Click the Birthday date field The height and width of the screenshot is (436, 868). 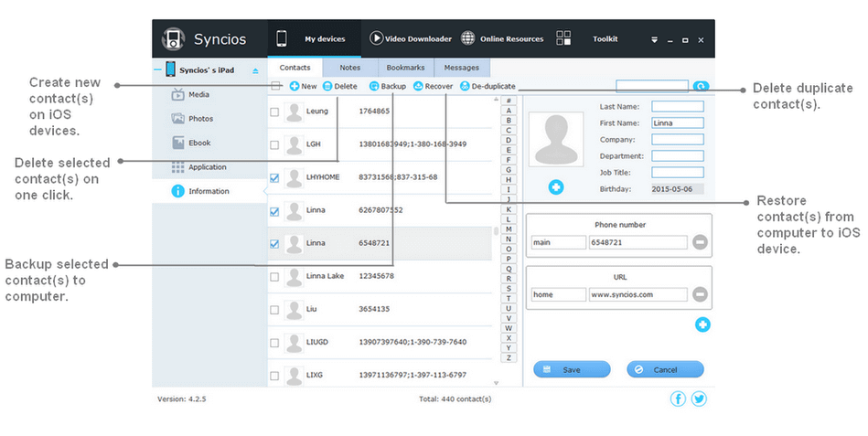click(678, 188)
